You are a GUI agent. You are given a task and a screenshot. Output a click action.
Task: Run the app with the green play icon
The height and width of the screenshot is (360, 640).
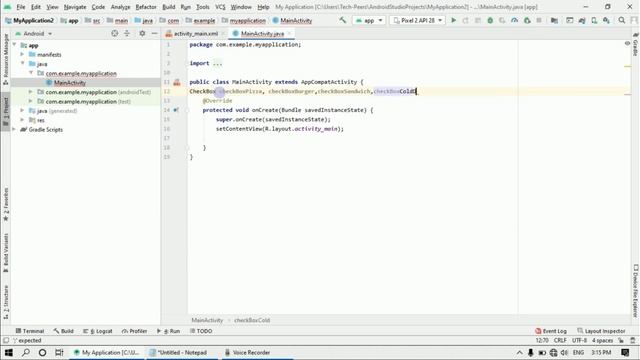(453, 20)
